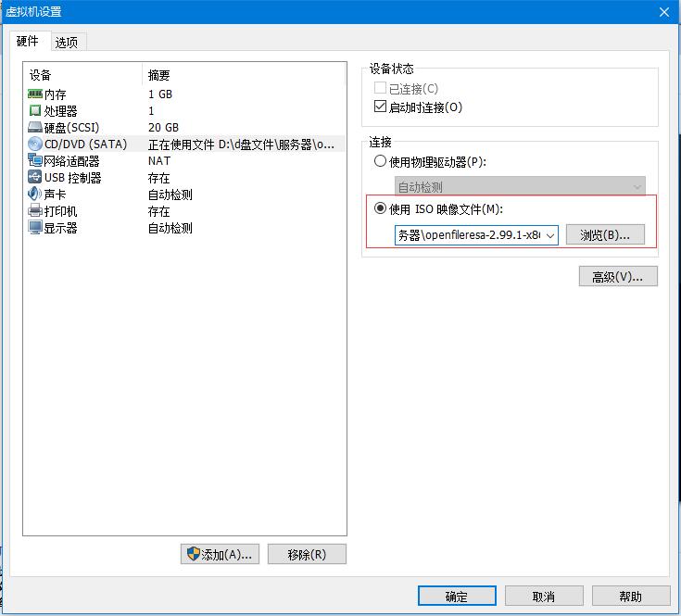Click 存在 summary in 打印机 row
This screenshot has height=616, width=681.
(x=158, y=211)
